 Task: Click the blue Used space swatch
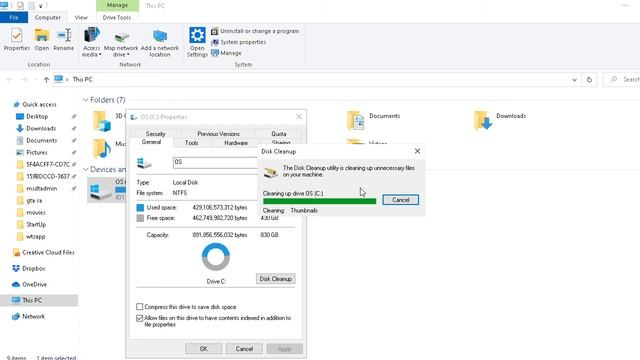[140, 208]
